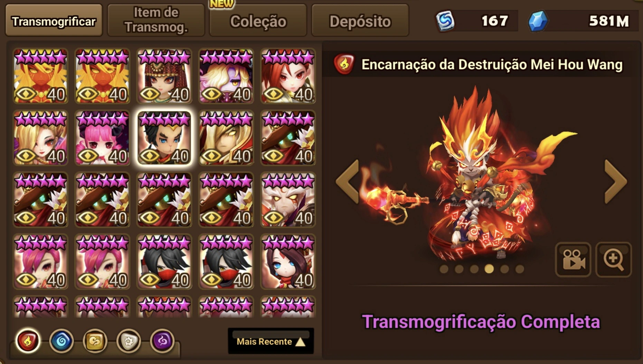Select the Transmogrificar tab

click(x=54, y=21)
